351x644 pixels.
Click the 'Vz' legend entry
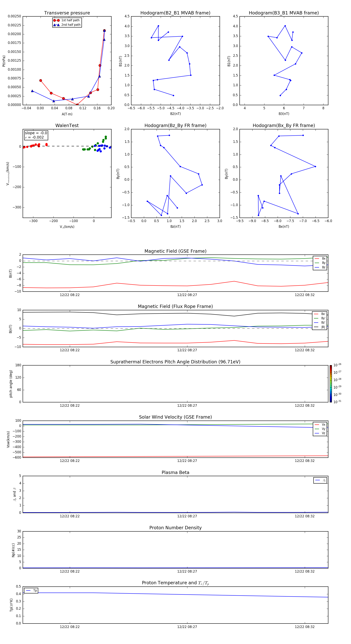click(x=320, y=433)
